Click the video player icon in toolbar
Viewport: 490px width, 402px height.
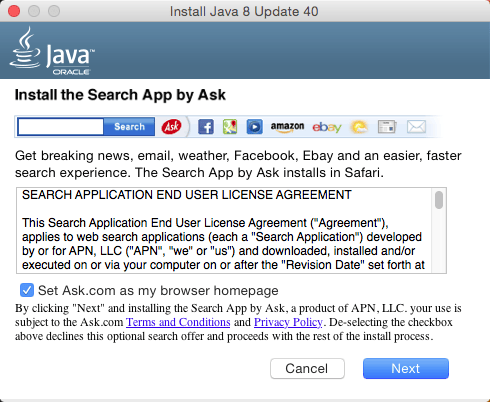255,127
